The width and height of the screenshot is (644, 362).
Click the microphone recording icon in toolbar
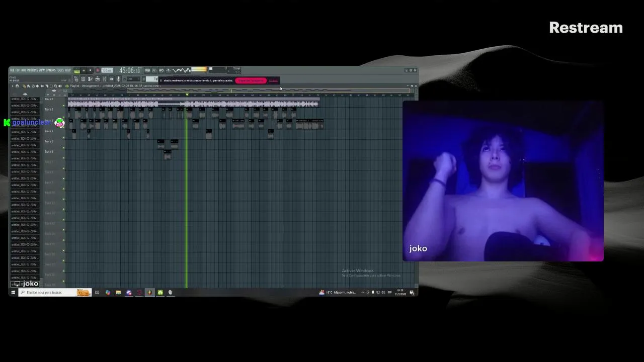(118, 79)
